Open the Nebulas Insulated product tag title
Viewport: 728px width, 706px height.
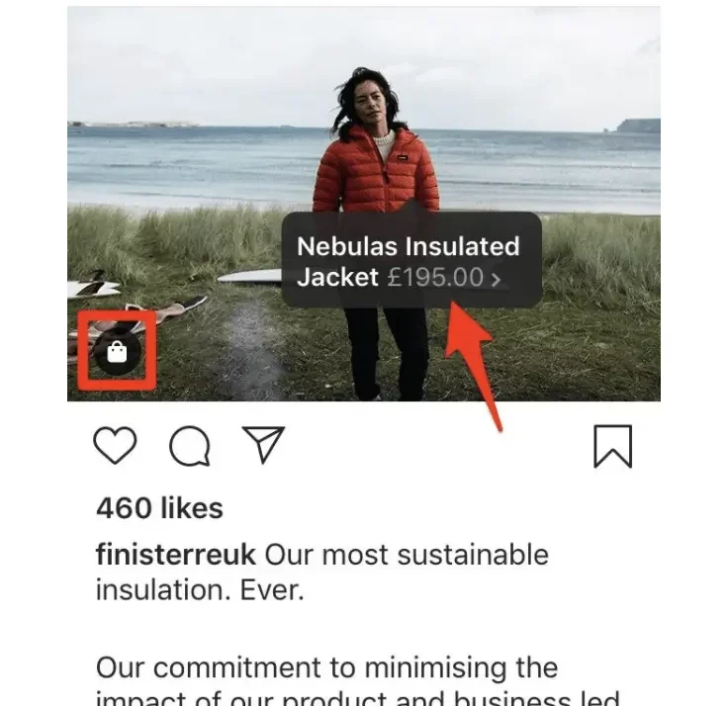408,246
